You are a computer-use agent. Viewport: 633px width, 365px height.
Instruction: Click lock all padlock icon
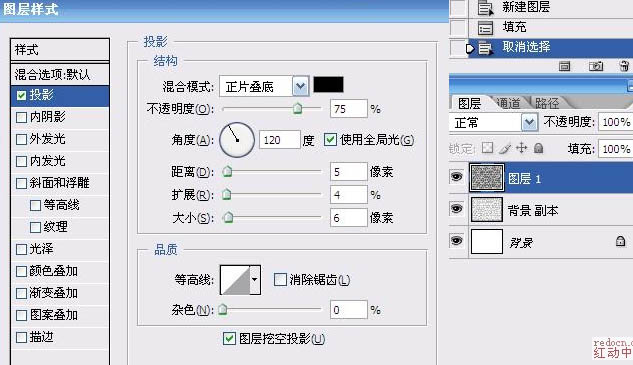click(x=539, y=149)
